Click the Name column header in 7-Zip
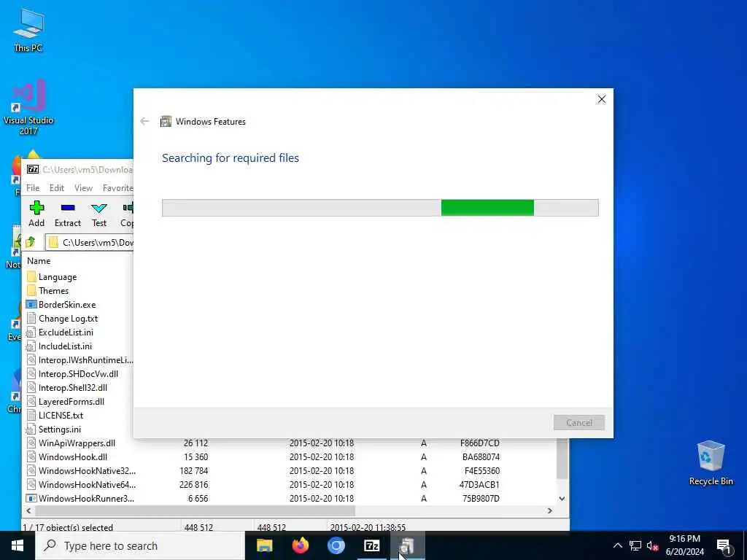 pos(39,261)
